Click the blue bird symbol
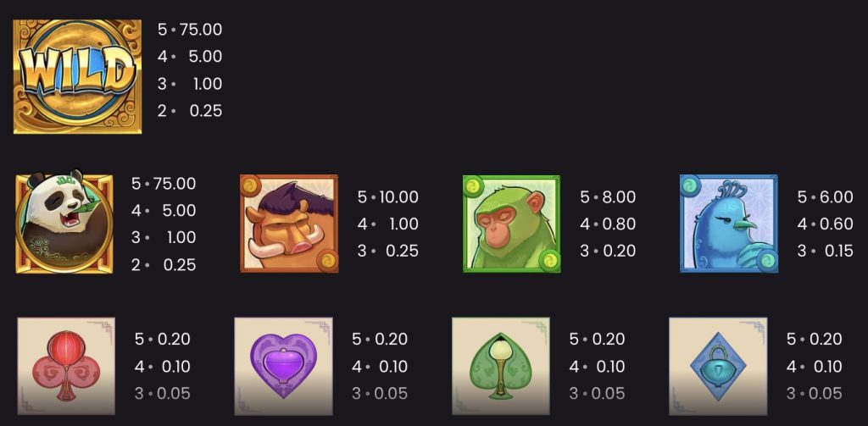The image size is (868, 426). (728, 224)
